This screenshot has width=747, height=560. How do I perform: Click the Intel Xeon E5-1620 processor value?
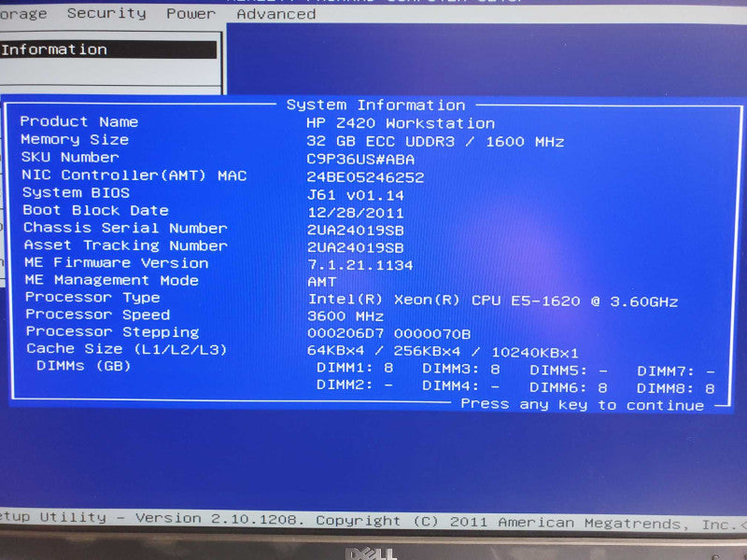tap(494, 301)
